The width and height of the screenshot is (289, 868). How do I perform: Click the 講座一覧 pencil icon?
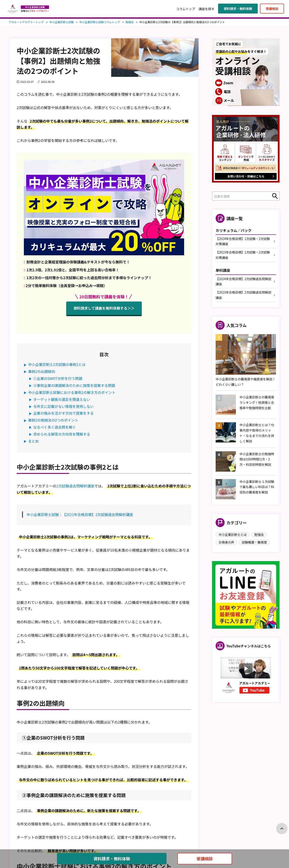[x=220, y=218]
